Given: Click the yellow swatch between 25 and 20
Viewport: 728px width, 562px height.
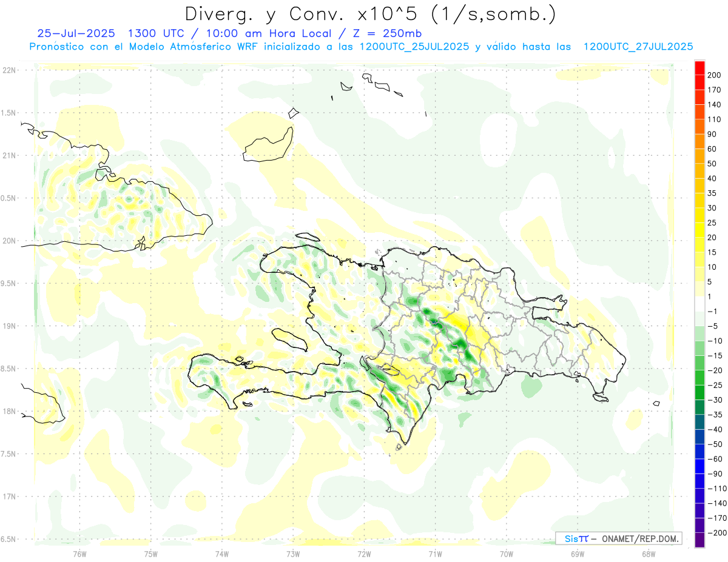Looking at the screenshot, I should pyautogui.click(x=699, y=230).
